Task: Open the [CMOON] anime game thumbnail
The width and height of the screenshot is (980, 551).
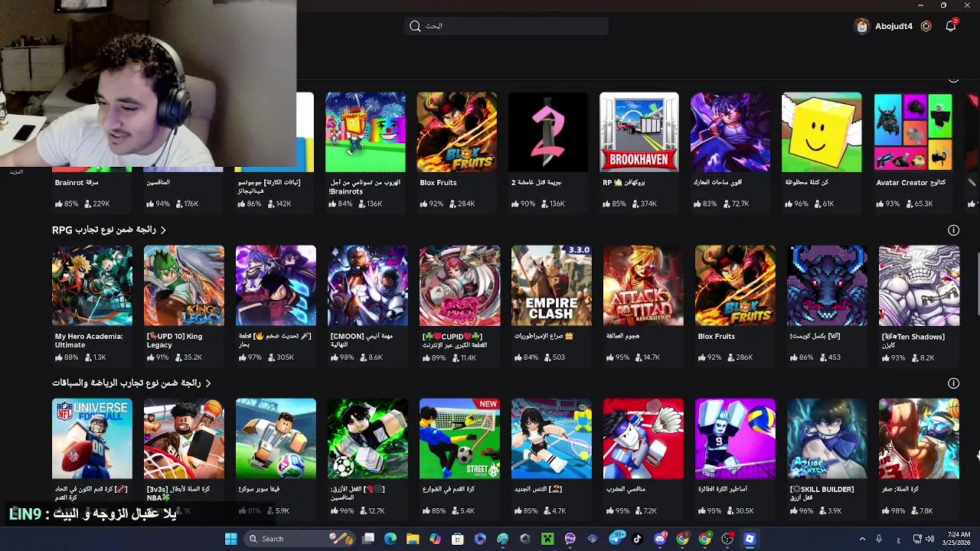Action: click(367, 285)
